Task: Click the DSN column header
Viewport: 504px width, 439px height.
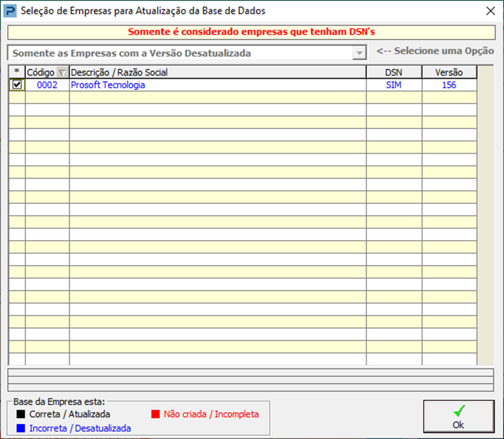Action: coord(394,72)
